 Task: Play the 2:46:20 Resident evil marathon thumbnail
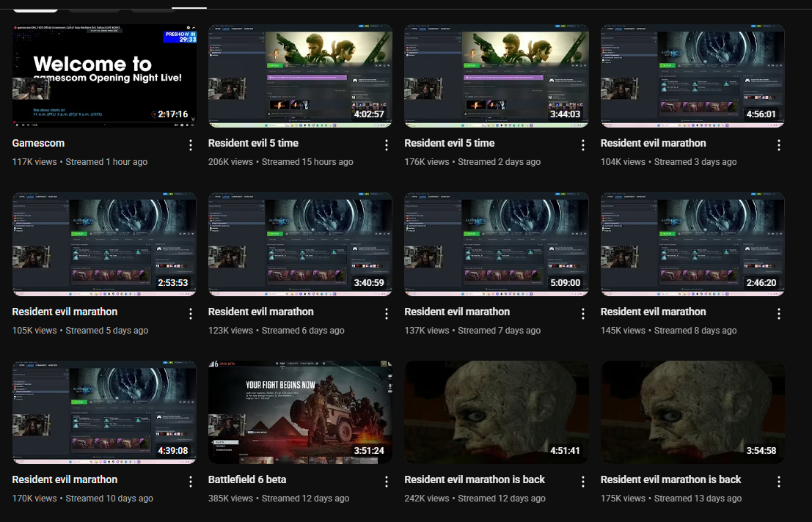pyautogui.click(x=692, y=244)
